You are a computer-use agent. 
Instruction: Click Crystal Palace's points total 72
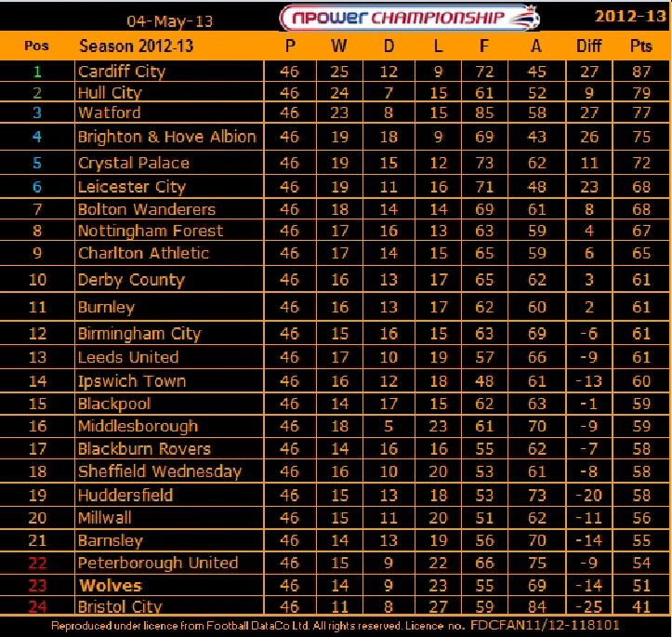pos(641,163)
